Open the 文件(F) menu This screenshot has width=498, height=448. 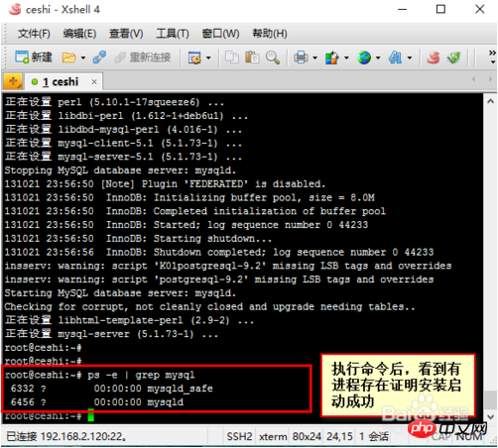pos(34,34)
